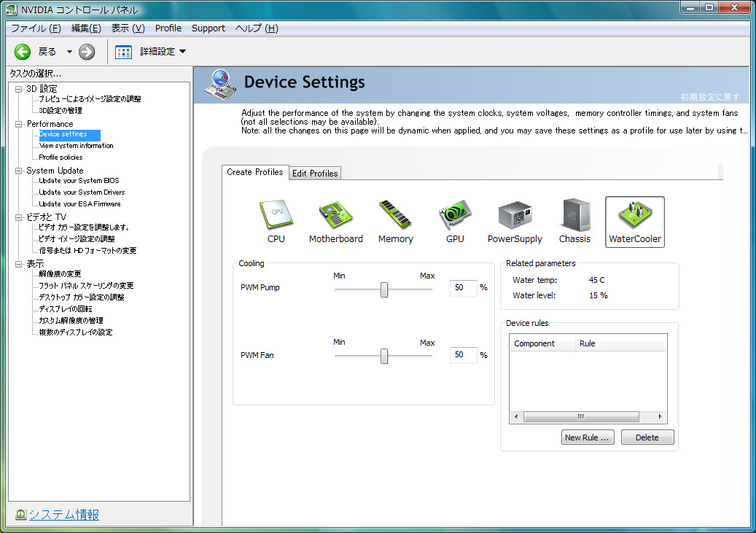Collapse the Performance tree node
Image resolution: width=756 pixels, height=533 pixels.
19,124
